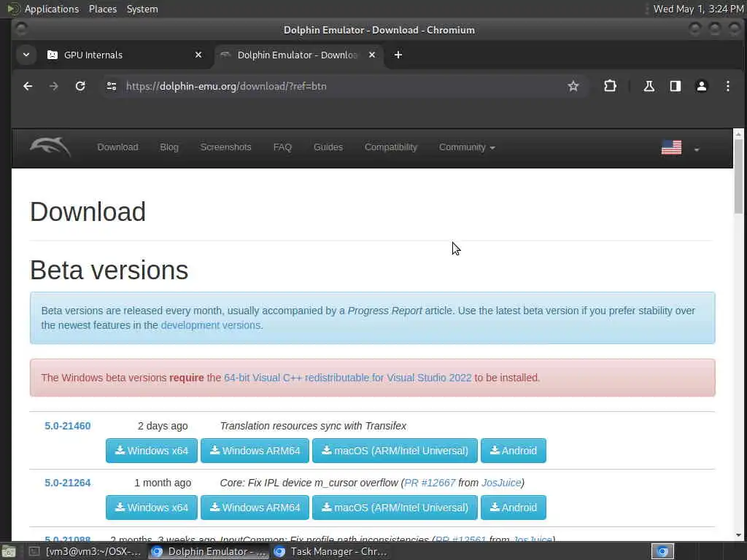Open a new browser tab
The height and width of the screenshot is (560, 747).
click(398, 55)
